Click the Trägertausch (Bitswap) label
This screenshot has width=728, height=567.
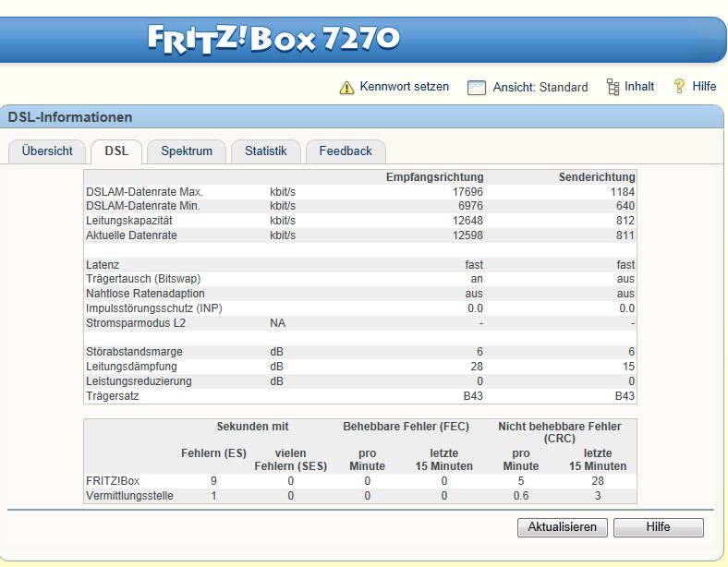click(x=143, y=279)
